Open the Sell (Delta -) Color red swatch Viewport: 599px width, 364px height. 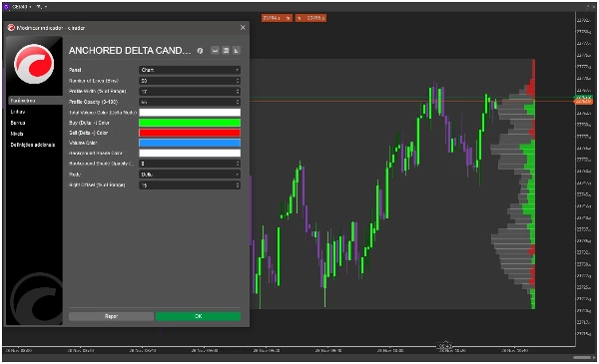click(x=190, y=133)
